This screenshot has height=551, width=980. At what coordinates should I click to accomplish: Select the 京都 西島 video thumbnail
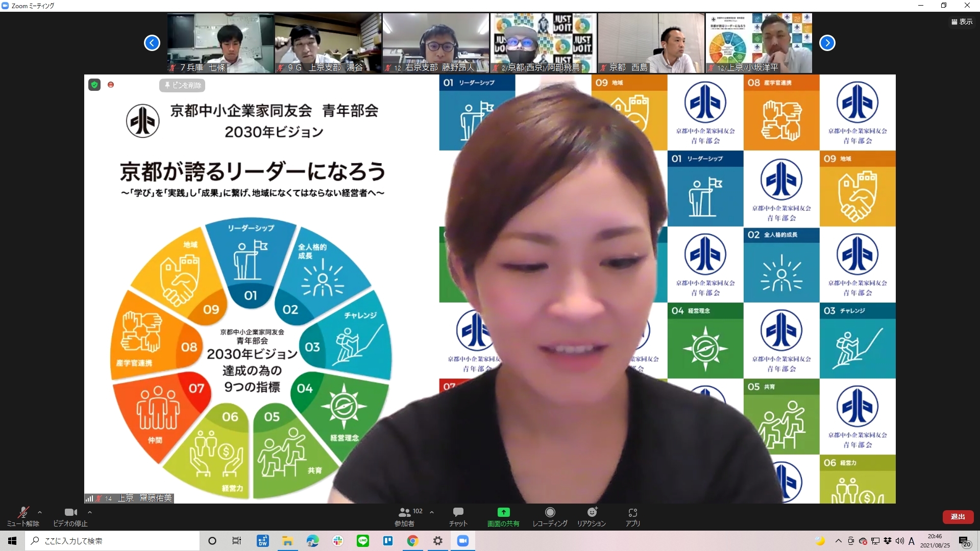coord(651,43)
